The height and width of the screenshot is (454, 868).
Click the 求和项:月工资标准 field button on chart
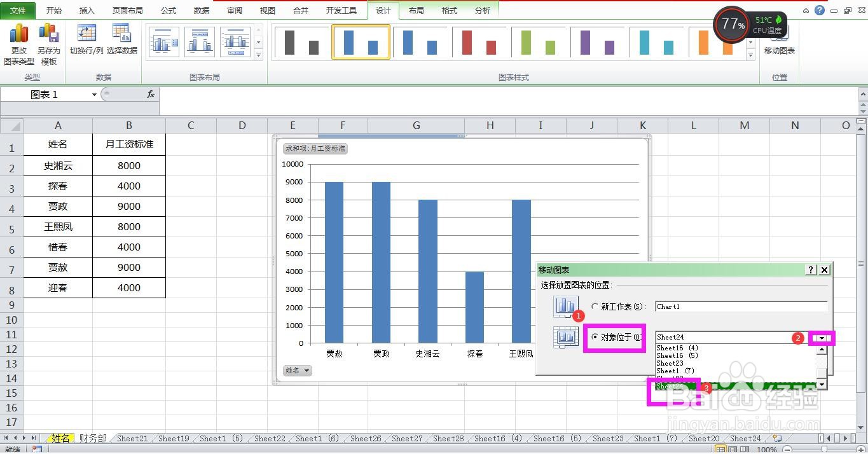click(315, 149)
